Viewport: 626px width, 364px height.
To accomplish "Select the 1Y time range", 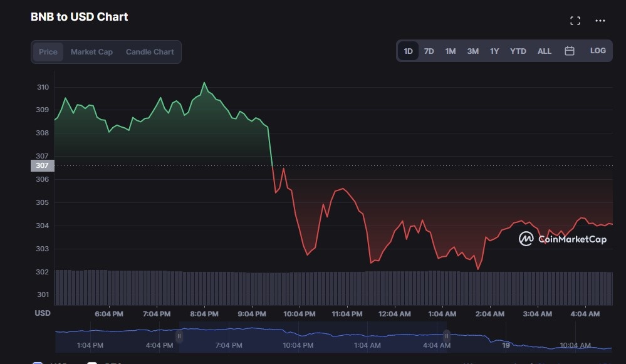I will [494, 51].
